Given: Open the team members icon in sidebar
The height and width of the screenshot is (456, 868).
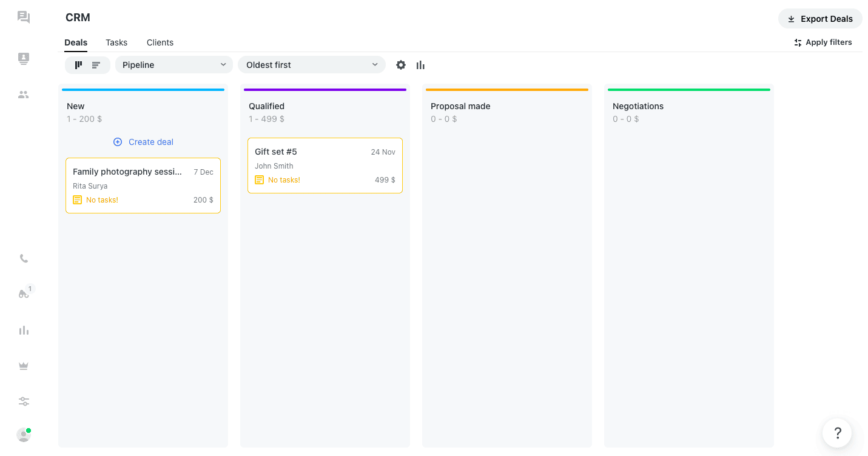Looking at the screenshot, I should point(24,95).
